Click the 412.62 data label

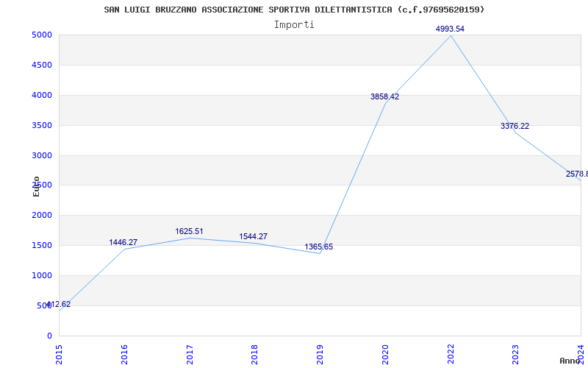click(59, 304)
